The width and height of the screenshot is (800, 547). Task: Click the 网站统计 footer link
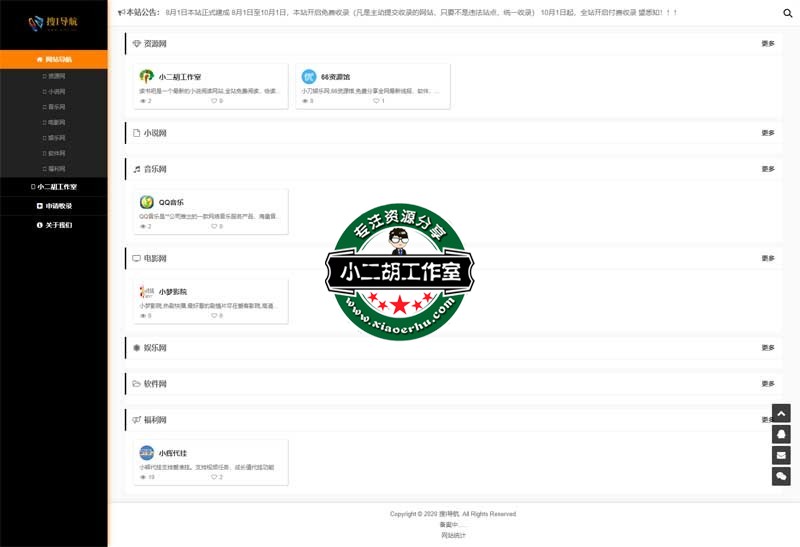453,535
